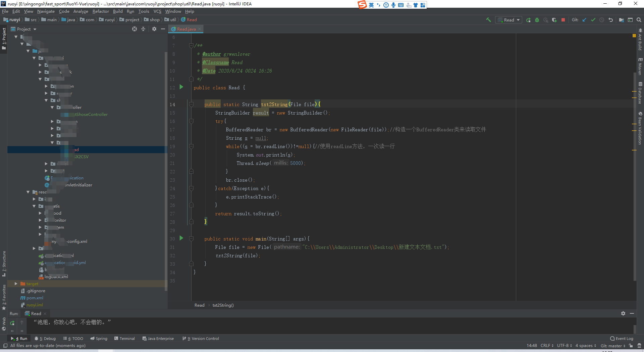
Task: Change line separator via CRLF status item
Action: (x=547, y=346)
